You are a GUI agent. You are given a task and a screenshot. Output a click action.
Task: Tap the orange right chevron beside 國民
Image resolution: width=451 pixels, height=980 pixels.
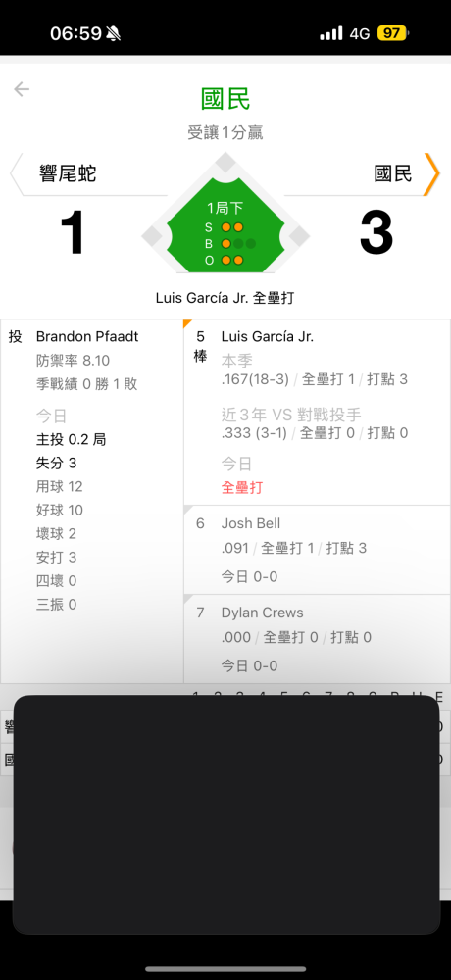click(431, 173)
